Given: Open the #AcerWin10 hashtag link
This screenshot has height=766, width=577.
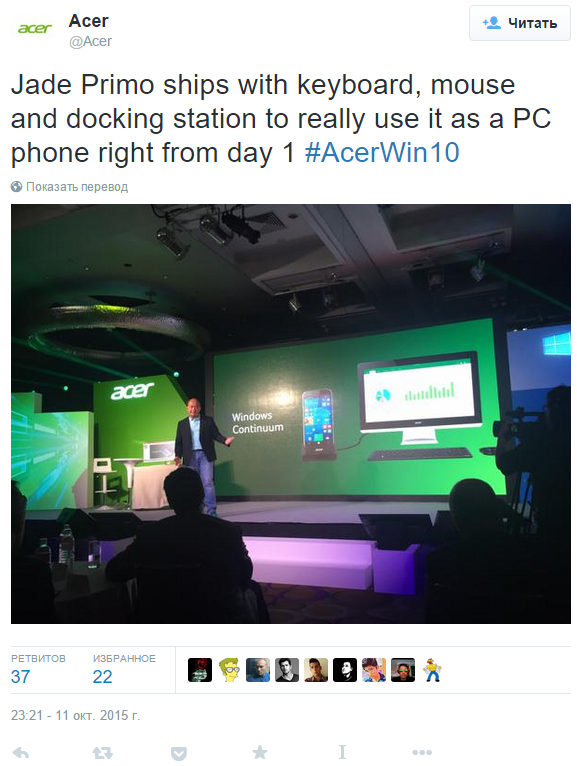Looking at the screenshot, I should [x=382, y=152].
